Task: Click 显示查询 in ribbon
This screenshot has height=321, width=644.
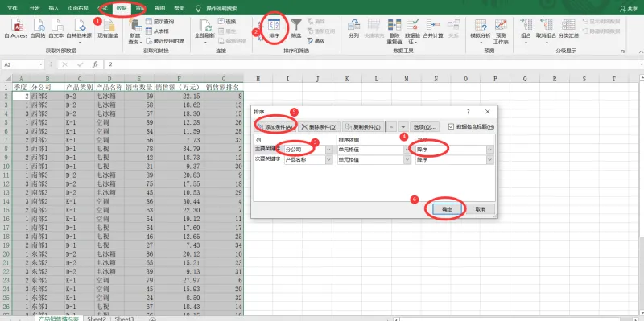Action: pyautogui.click(x=160, y=22)
